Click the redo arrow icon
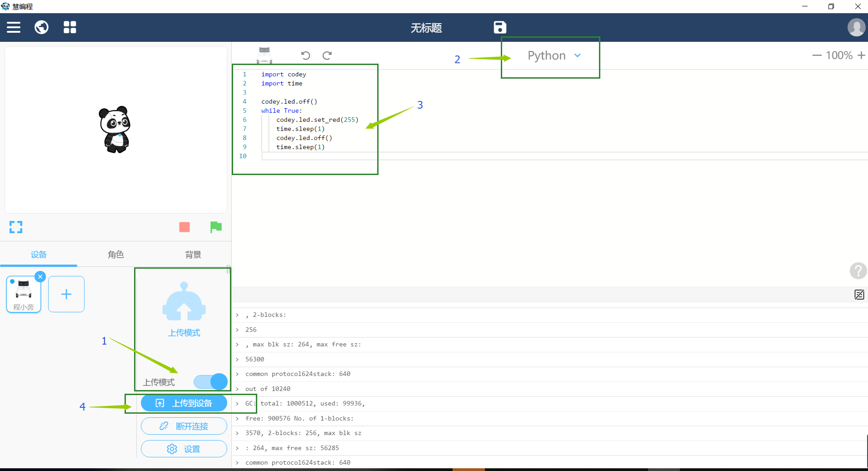 coord(327,55)
